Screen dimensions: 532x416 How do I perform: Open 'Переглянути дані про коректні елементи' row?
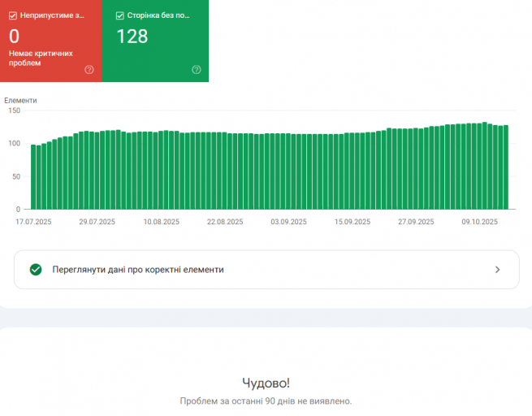pos(266,270)
